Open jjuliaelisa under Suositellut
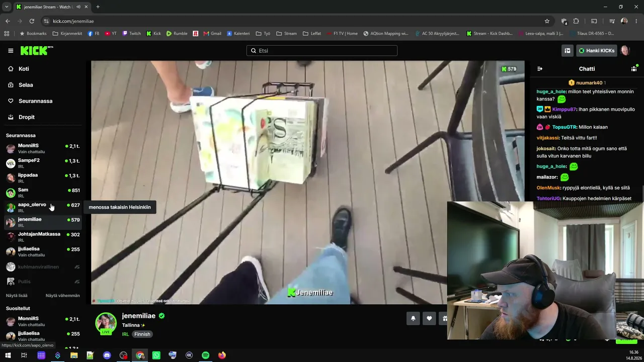 (43, 336)
